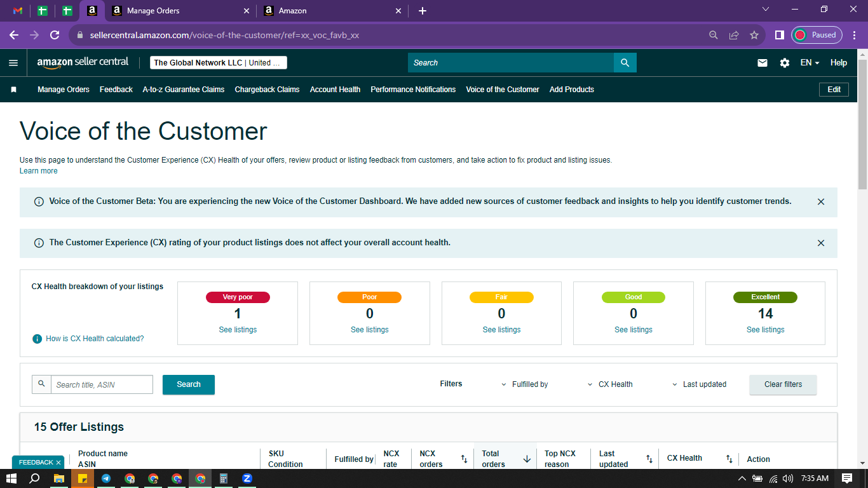Sort by Last updated column arrows
868x488 pixels.
point(649,459)
